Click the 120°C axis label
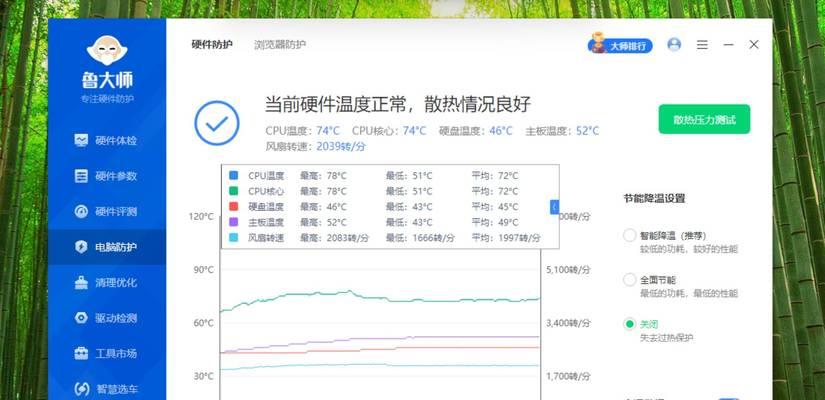The width and height of the screenshot is (825, 400). 202,216
